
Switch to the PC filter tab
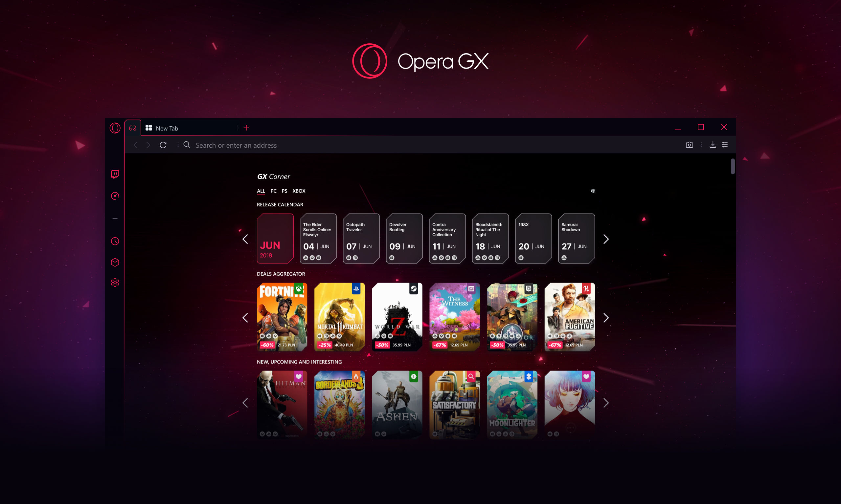274,191
